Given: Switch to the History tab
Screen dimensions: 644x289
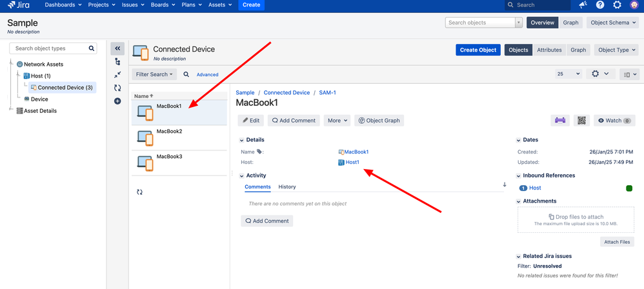Looking at the screenshot, I should point(287,187).
